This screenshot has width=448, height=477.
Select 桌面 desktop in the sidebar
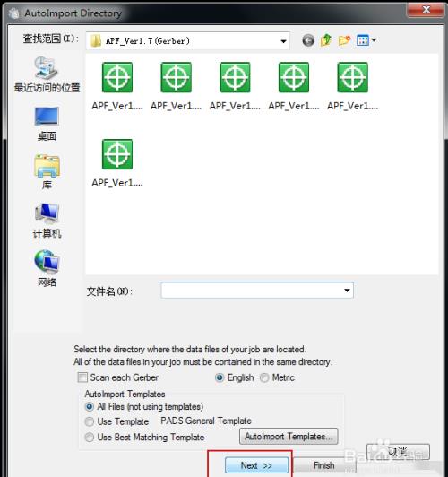pos(47,124)
